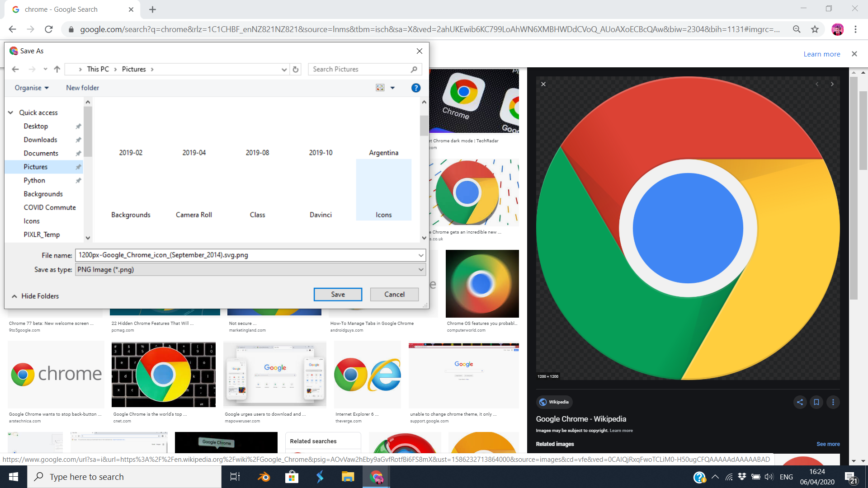
Task: Expand the navigation path dropdown arrow
Action: point(284,69)
